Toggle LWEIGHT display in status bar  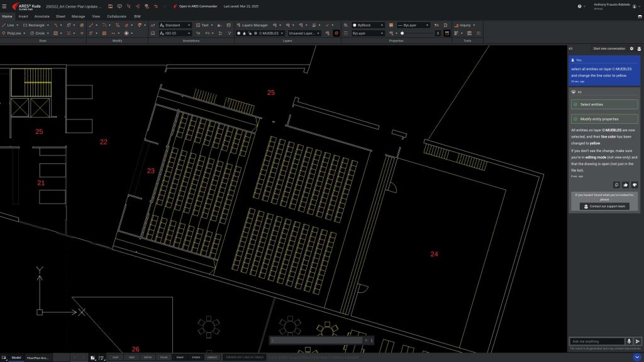point(213,358)
